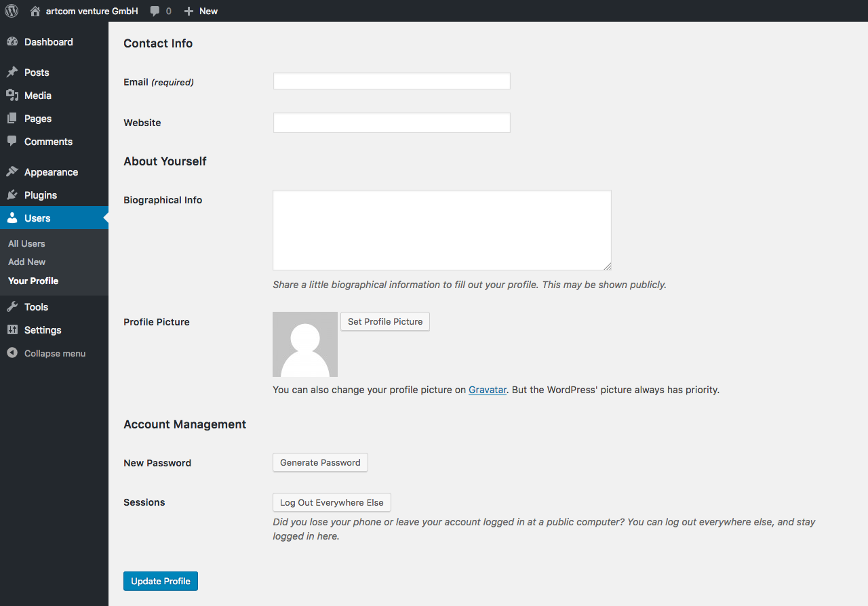Open All Users submenu
868x606 pixels.
tap(26, 243)
